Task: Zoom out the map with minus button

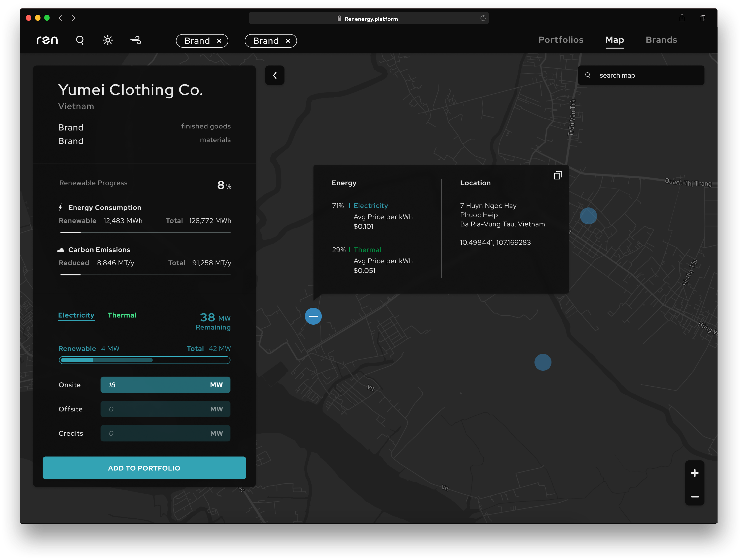Action: 695,497
